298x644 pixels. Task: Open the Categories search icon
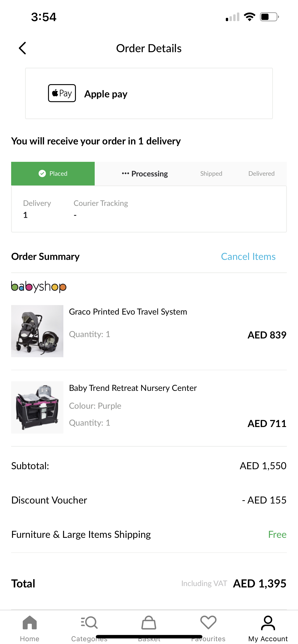[x=89, y=622]
